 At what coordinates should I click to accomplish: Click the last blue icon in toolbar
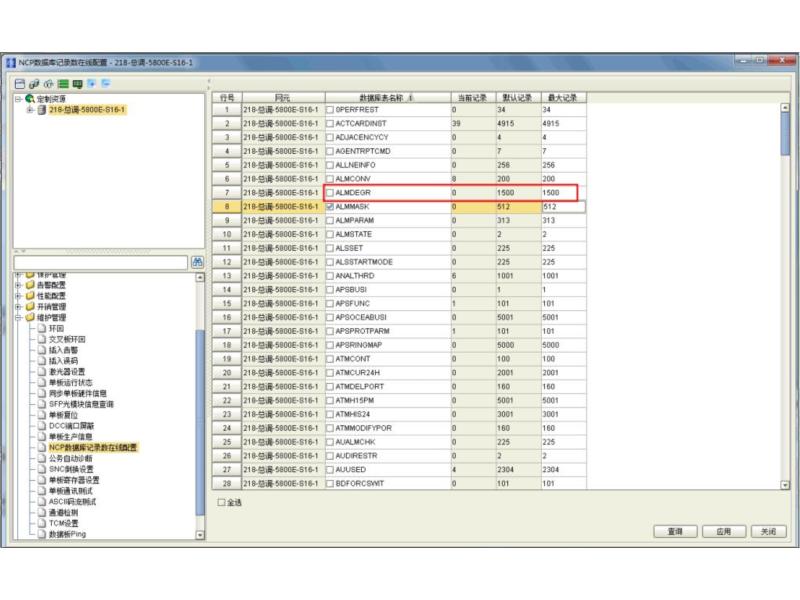point(105,84)
